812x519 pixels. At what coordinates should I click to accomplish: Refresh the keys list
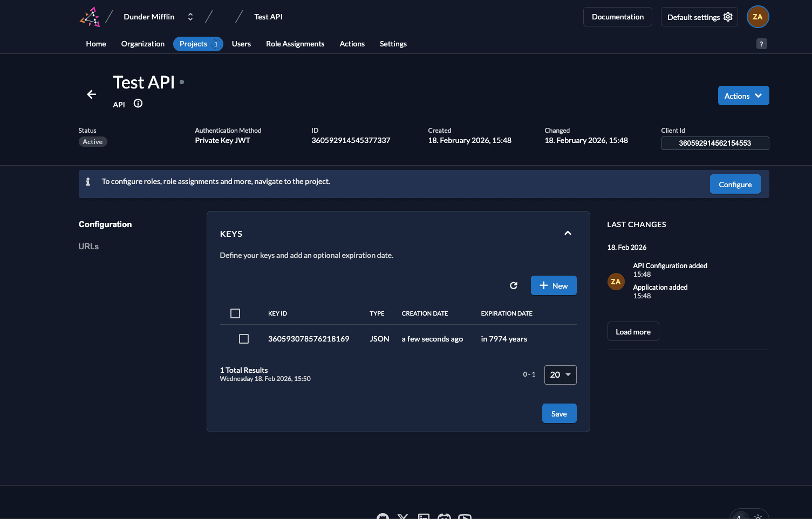514,285
